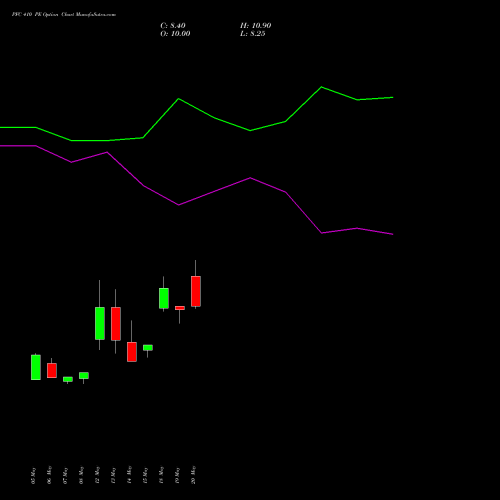Screen dimensions: 500x500
Task: Select the tall green candle above 12 May
Action: [x=100, y=323]
